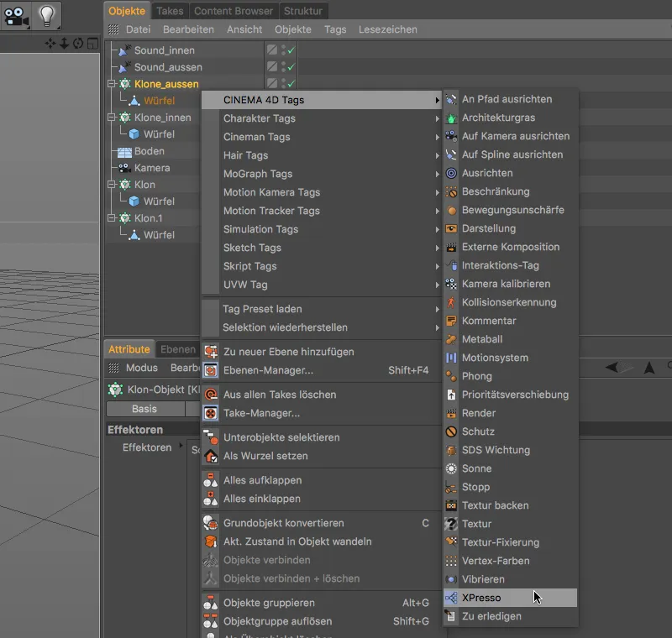Click the Sonne tag icon

tap(451, 468)
